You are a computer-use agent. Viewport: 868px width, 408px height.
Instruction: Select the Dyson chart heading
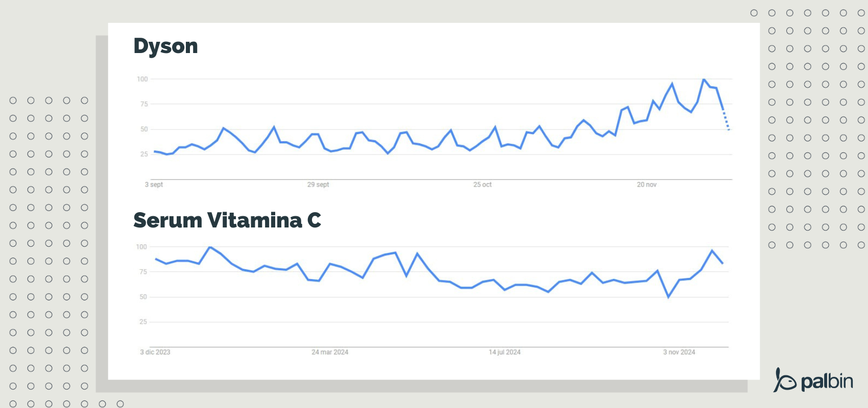pos(165,46)
